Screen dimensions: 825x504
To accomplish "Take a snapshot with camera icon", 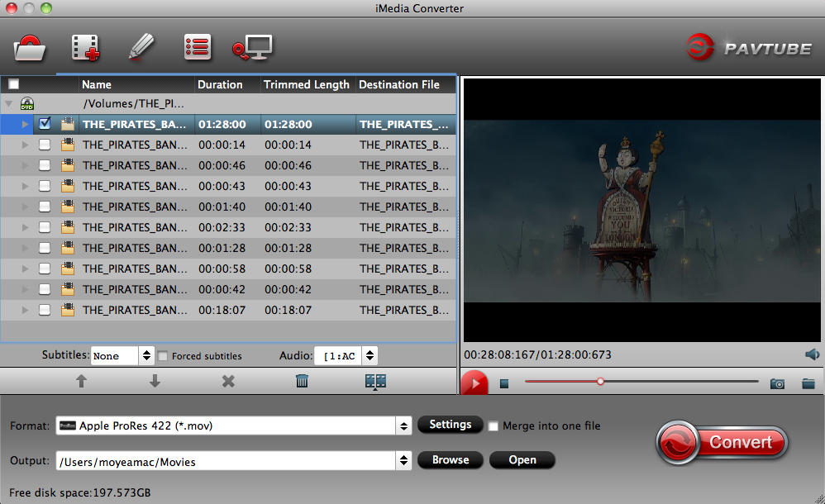I will tap(777, 383).
